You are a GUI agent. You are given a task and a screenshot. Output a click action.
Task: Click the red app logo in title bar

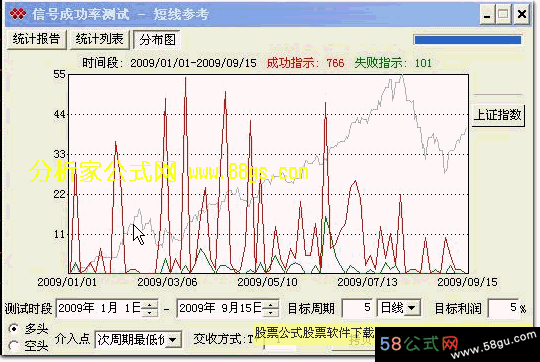[17, 14]
